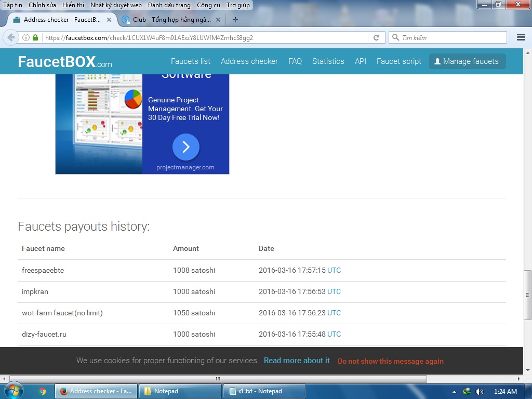532x399 pixels.
Task: Open the Statistics nav link
Action: [328, 61]
